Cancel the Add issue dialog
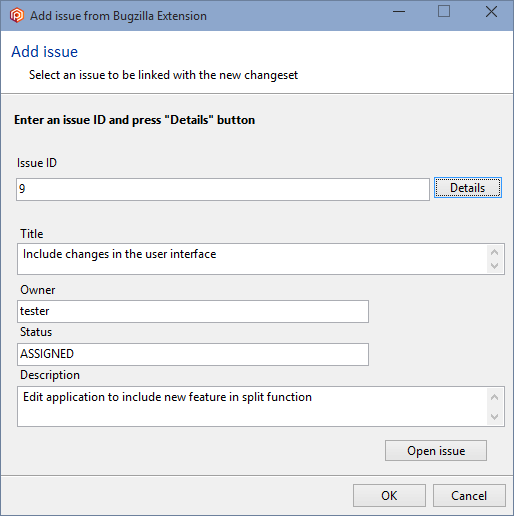 [469, 495]
